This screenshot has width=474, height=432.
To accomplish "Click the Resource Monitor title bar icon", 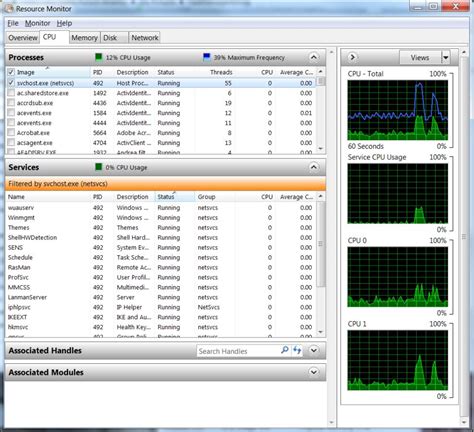I will (x=9, y=8).
